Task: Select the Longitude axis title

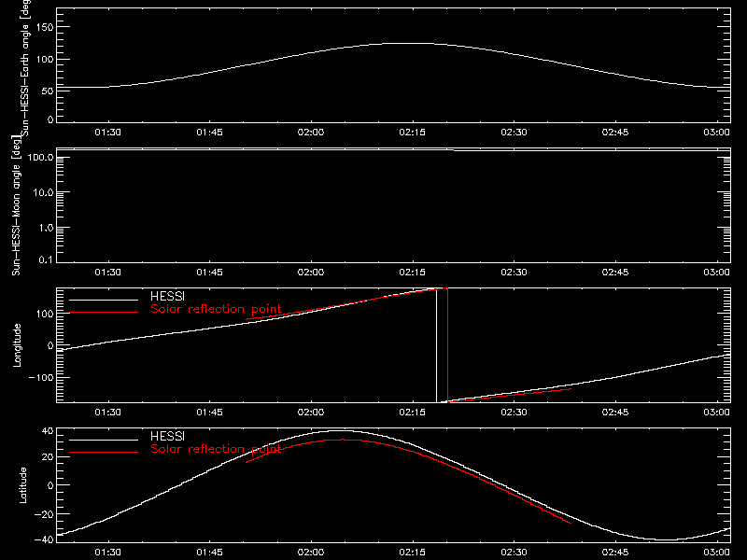Action: (x=17, y=345)
